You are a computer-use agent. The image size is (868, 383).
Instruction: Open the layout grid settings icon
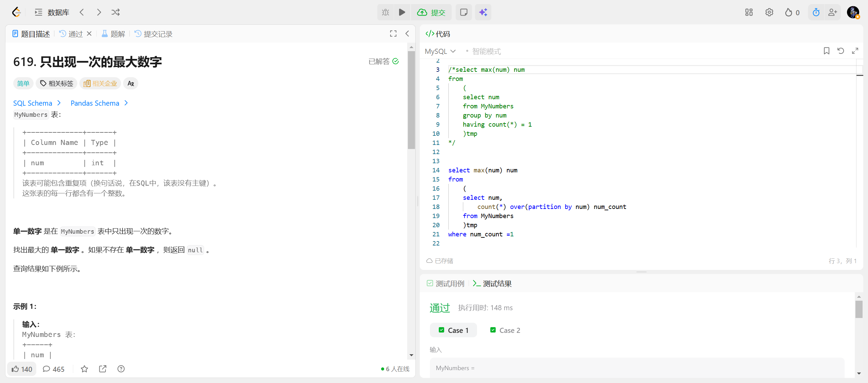pos(749,13)
